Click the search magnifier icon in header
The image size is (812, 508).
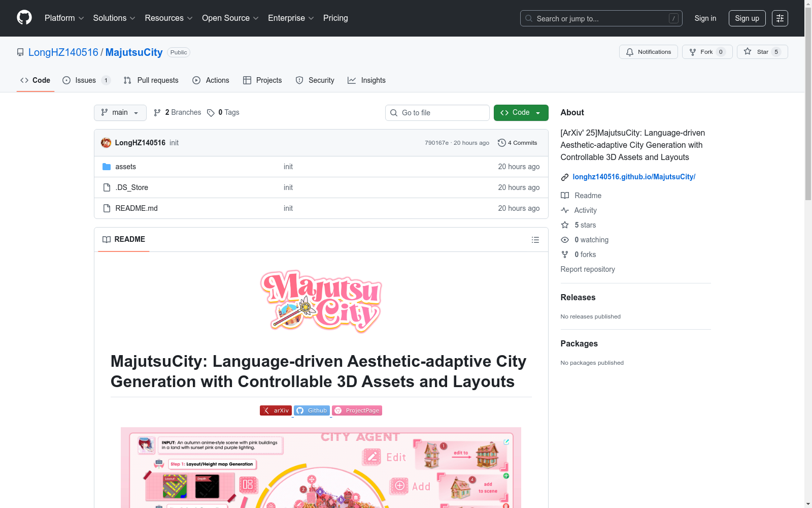[529, 18]
